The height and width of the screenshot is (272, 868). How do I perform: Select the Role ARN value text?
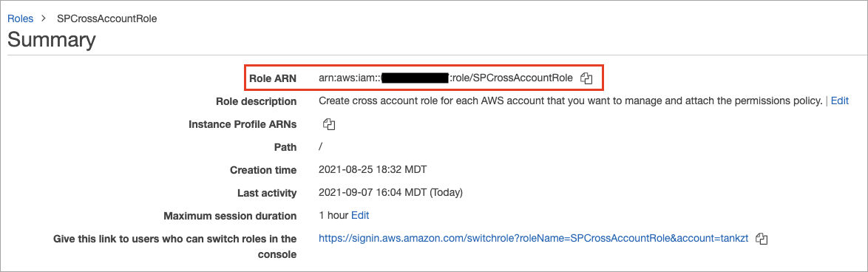pyautogui.click(x=446, y=78)
